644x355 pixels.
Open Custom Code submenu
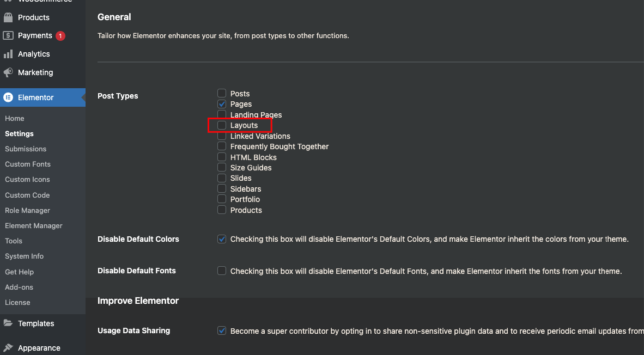(27, 195)
